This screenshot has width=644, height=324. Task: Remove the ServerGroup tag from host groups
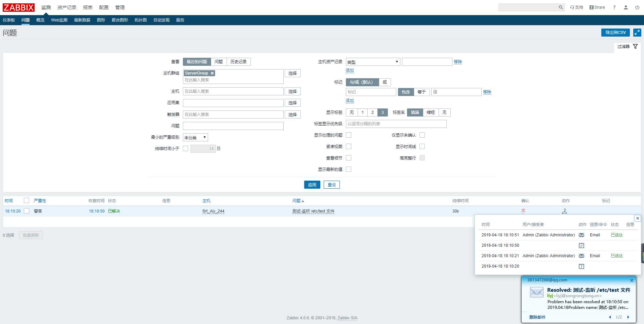pos(212,73)
